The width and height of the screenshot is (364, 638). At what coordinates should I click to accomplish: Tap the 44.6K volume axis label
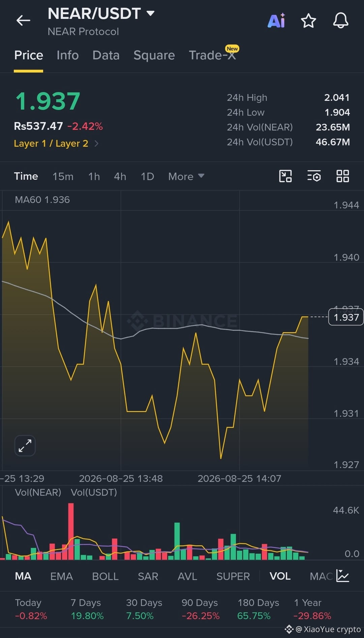click(346, 510)
